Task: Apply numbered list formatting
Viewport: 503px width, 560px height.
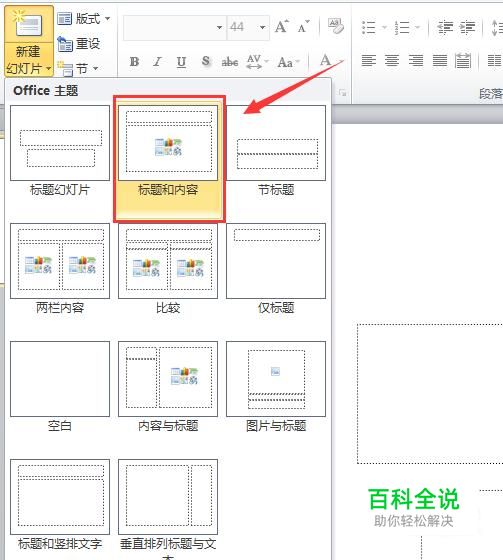Action: point(402,28)
